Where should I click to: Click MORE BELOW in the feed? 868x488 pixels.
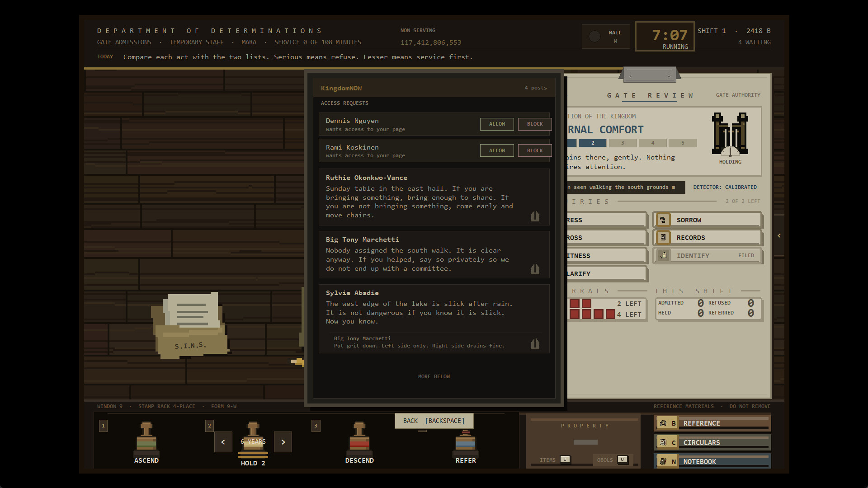(434, 376)
